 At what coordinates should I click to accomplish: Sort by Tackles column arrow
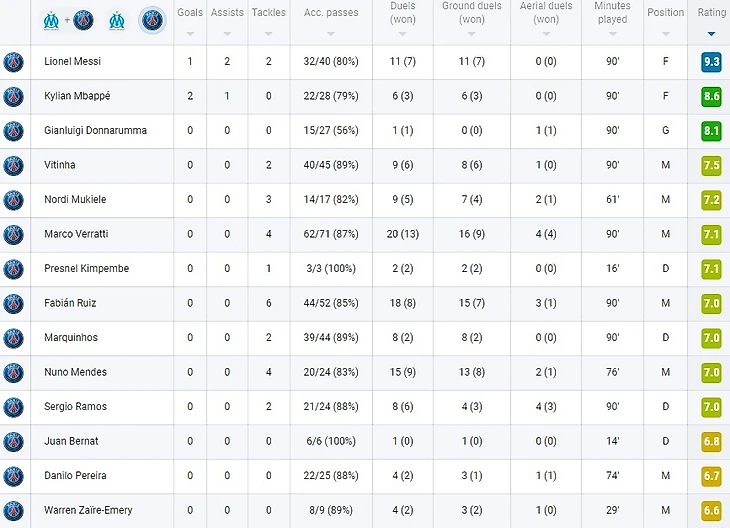[268, 33]
